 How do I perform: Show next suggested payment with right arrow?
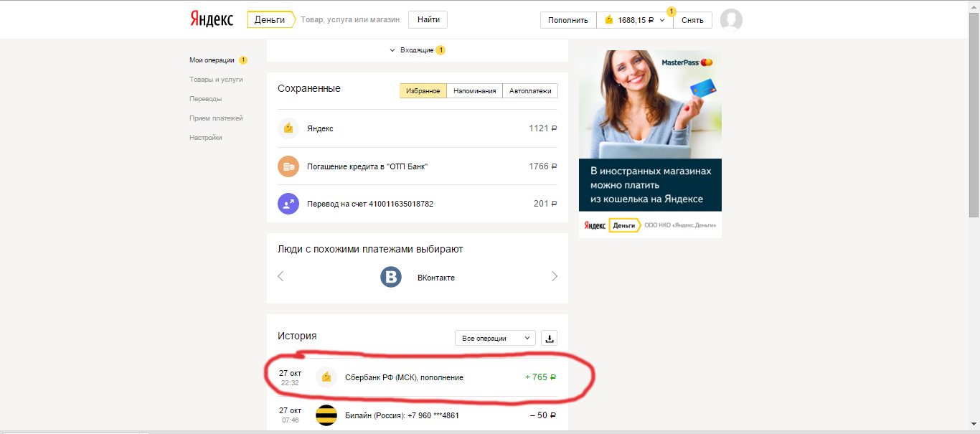pyautogui.click(x=554, y=277)
